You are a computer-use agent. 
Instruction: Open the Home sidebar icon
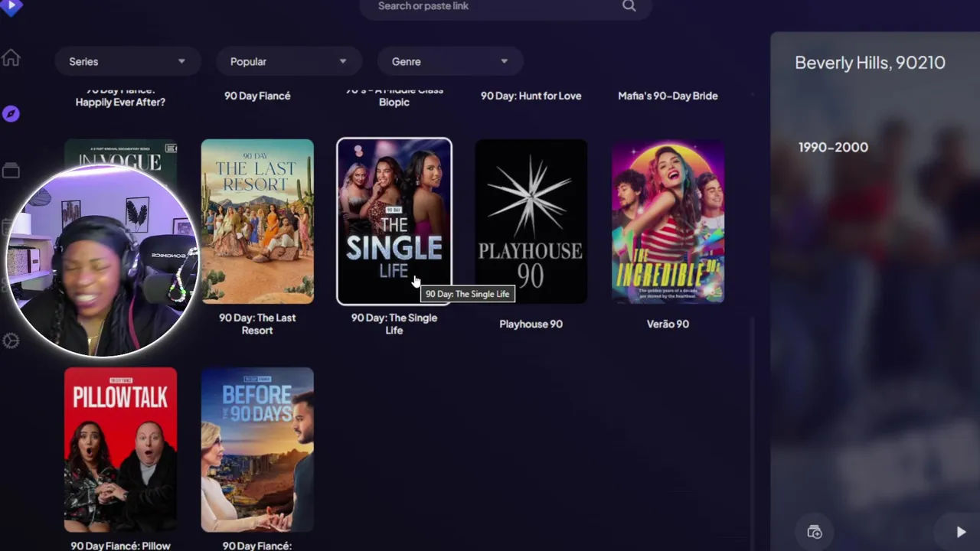coord(11,58)
